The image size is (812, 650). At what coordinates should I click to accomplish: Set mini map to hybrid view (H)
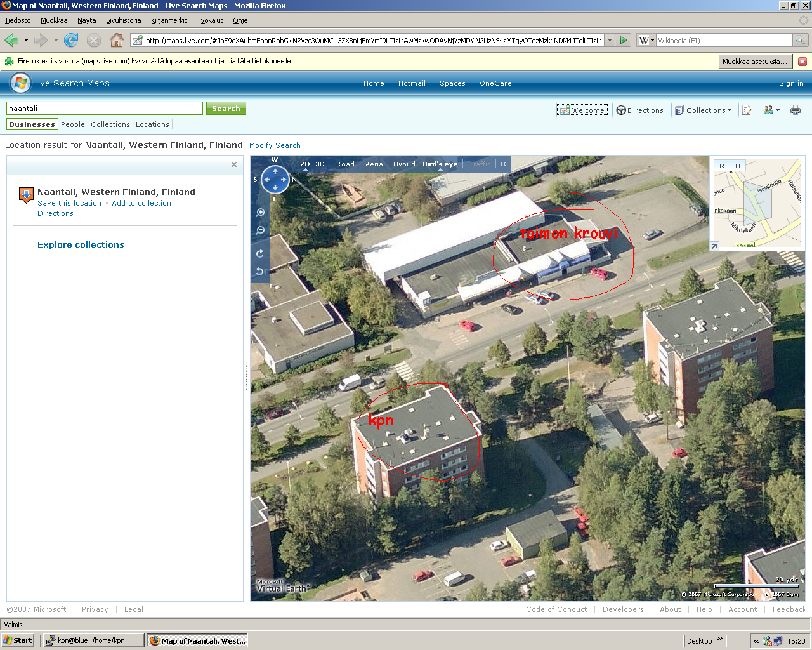click(x=737, y=166)
